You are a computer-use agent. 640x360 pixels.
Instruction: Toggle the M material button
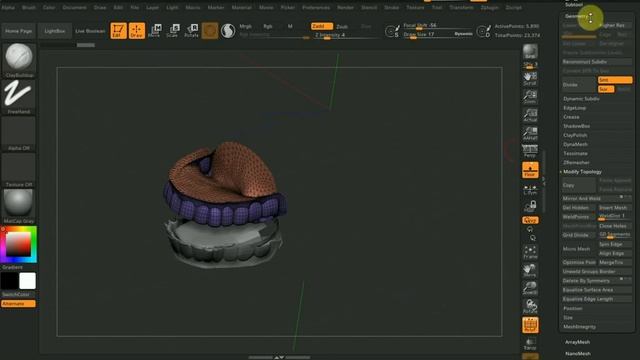(x=290, y=27)
